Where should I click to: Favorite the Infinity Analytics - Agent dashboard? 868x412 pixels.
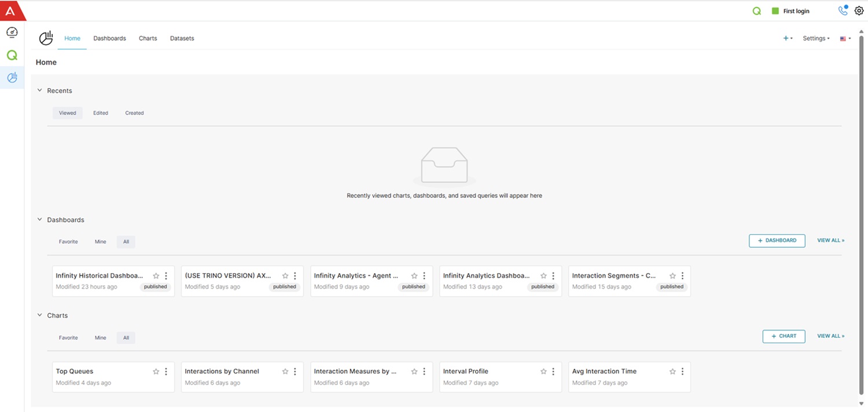pos(414,276)
